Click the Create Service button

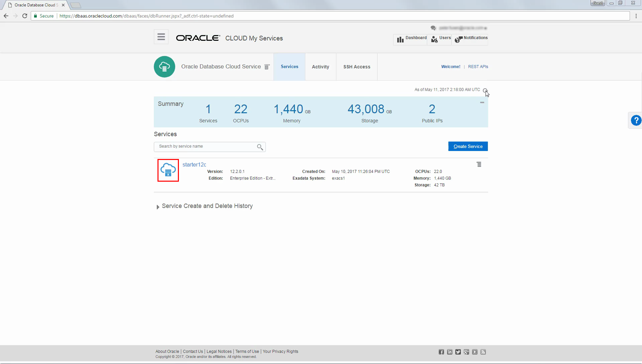[468, 146]
